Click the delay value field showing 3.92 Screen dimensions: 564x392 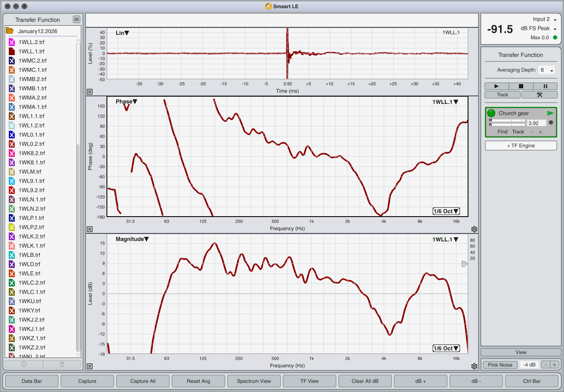pos(537,123)
